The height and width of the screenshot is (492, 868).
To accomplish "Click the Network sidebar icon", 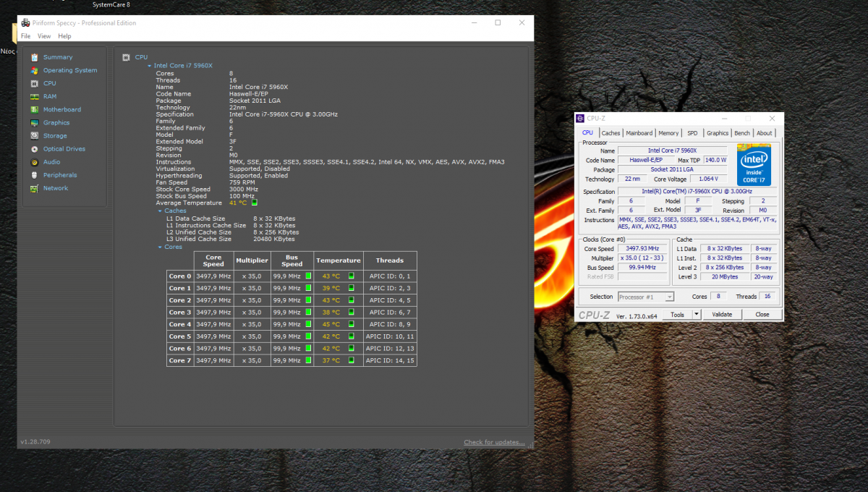I will [x=34, y=188].
